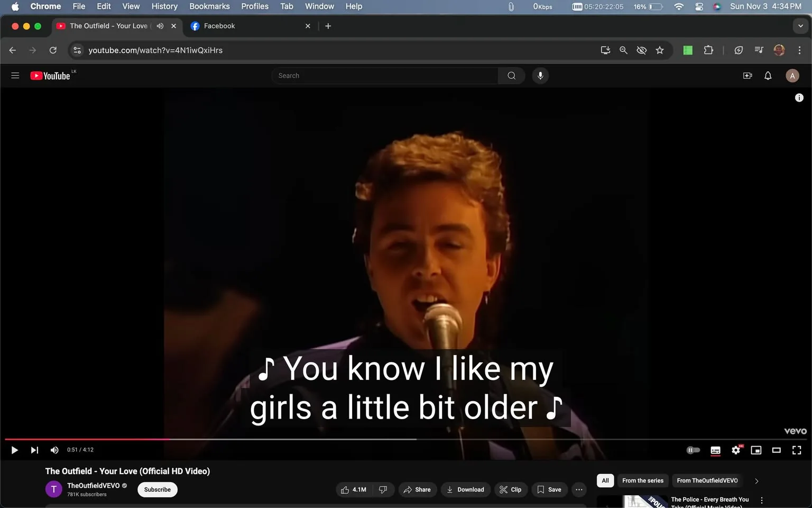Open Chrome's three-dot browser menu
The height and width of the screenshot is (508, 812).
click(x=800, y=50)
